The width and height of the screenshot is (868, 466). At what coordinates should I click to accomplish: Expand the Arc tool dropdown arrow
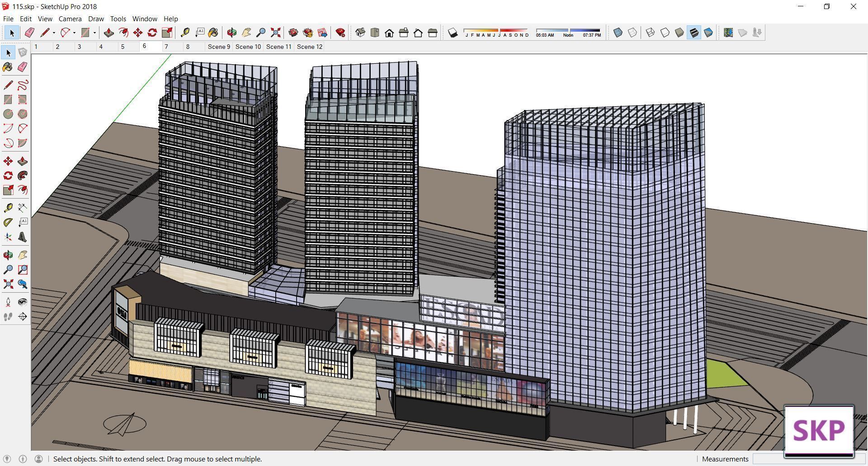(74, 33)
